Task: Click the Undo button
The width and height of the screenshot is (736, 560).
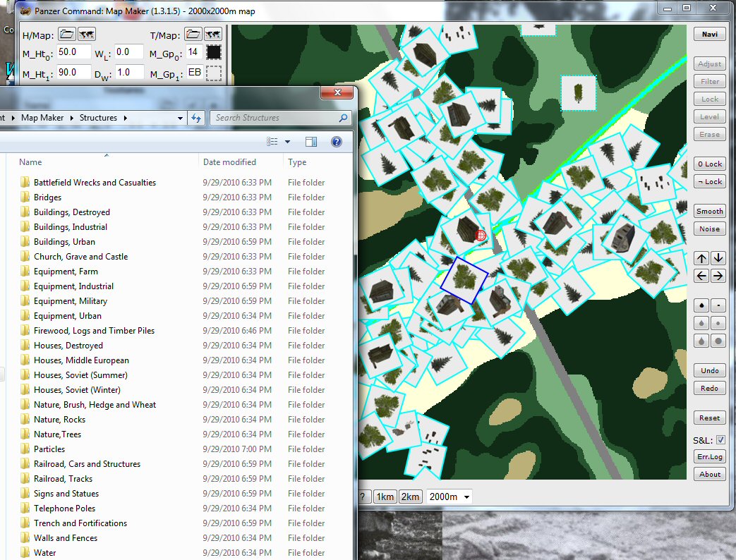Action: pos(710,370)
